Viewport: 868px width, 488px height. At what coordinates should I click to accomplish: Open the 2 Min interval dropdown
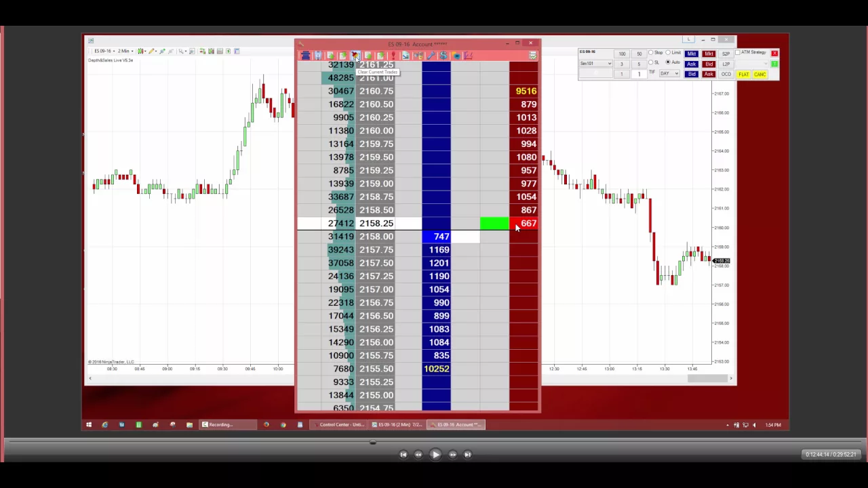tap(125, 51)
